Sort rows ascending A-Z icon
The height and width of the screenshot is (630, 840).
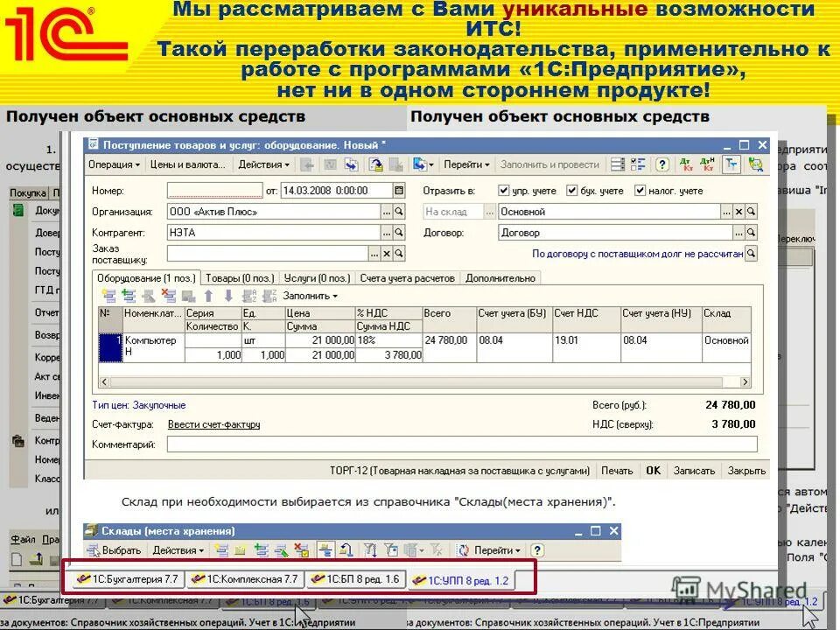point(249,296)
